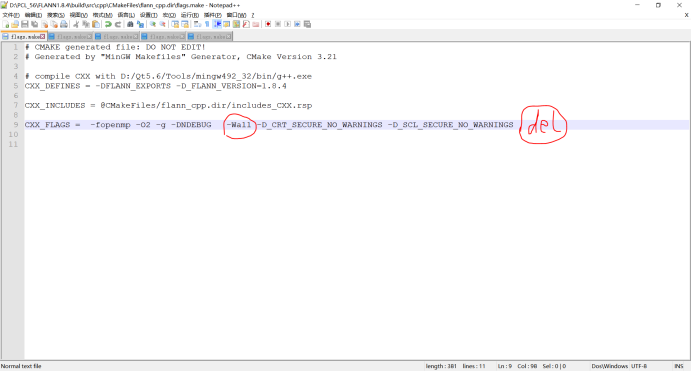Save the currently recorded macro icon

coord(307,24)
